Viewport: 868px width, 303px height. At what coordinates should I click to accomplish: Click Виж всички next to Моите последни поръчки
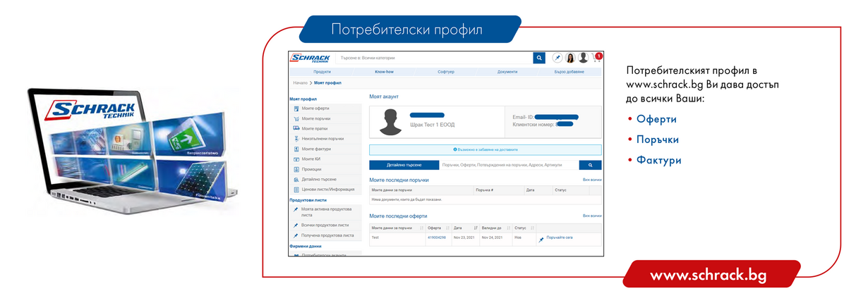pyautogui.click(x=592, y=180)
